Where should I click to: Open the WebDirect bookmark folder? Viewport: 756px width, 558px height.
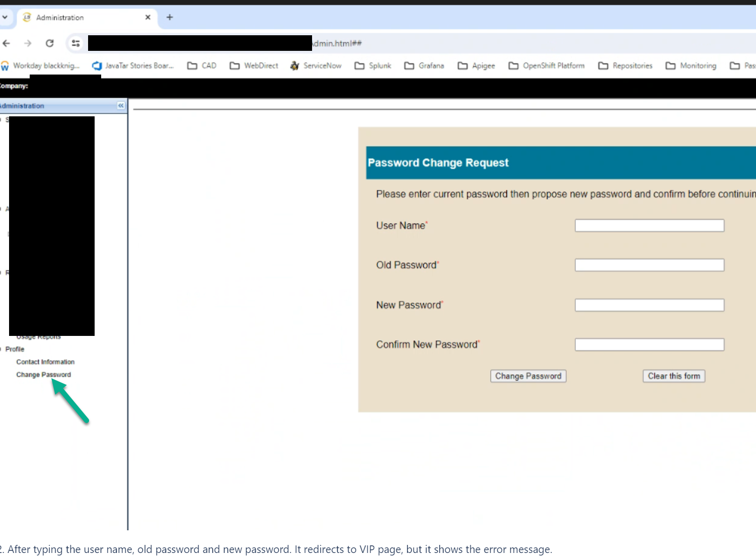pos(254,65)
